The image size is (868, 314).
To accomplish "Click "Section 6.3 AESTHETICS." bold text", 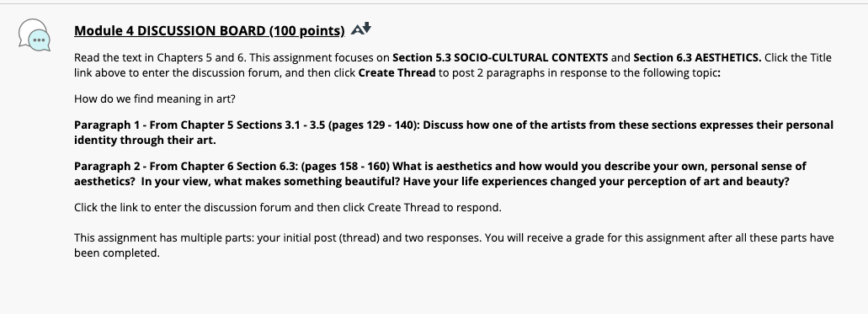I will tap(697, 57).
